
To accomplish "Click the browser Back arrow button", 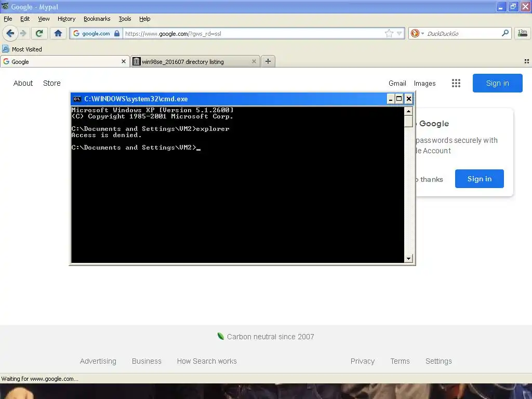I will click(10, 33).
